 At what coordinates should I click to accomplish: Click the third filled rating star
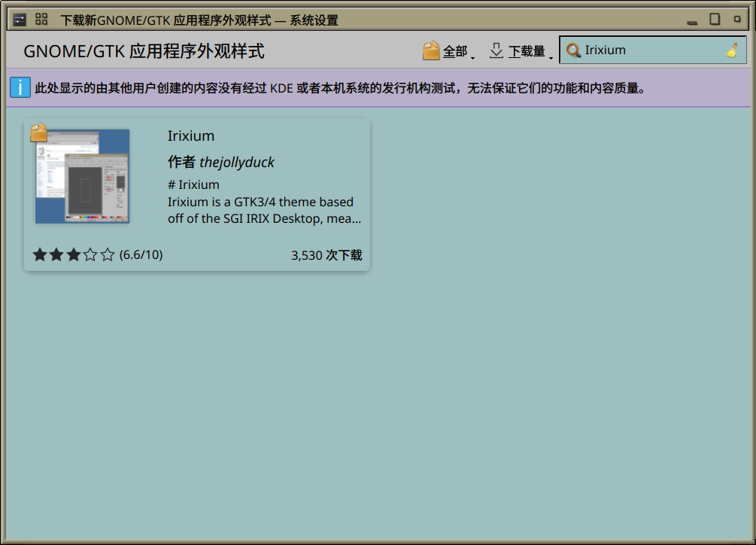point(73,254)
